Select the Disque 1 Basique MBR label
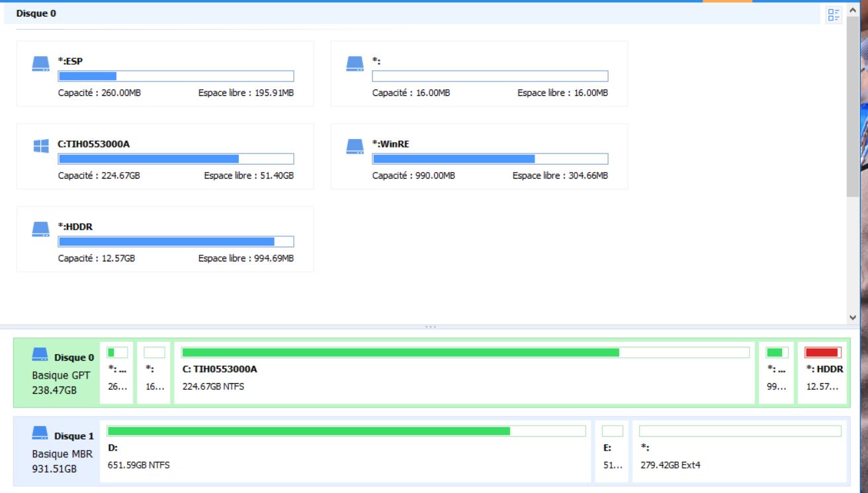The width and height of the screenshot is (868, 493). click(x=63, y=454)
